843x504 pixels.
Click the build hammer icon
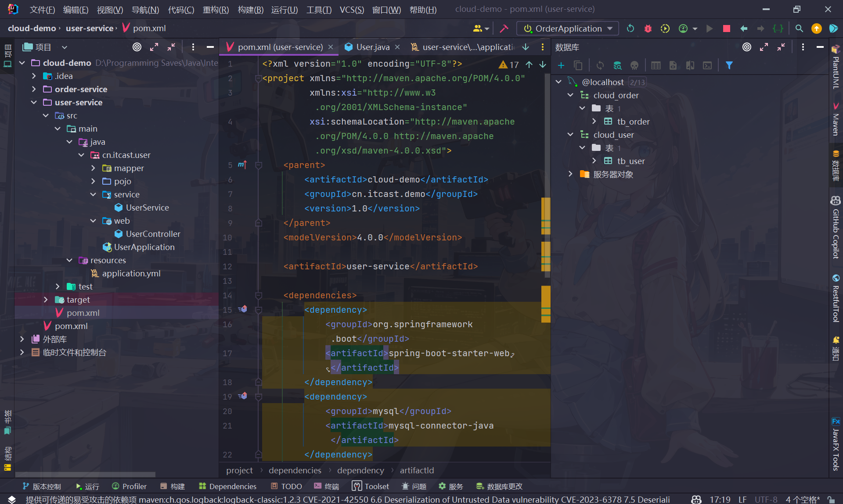[504, 29]
